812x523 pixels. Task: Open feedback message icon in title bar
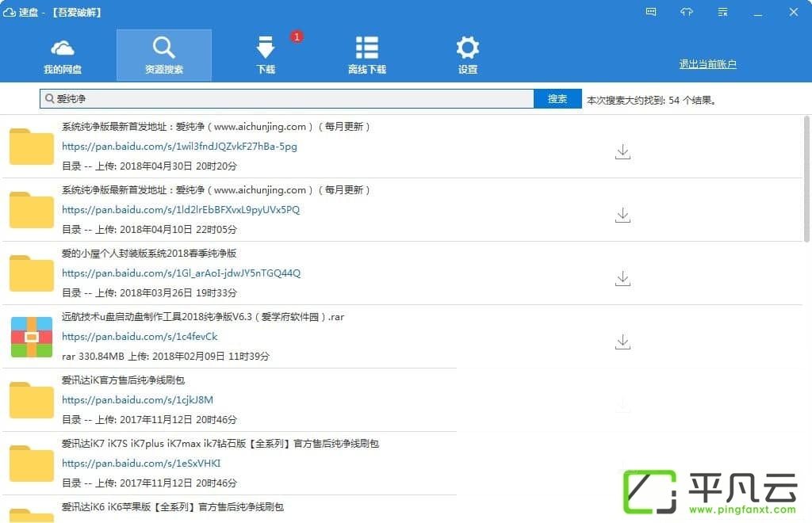651,12
